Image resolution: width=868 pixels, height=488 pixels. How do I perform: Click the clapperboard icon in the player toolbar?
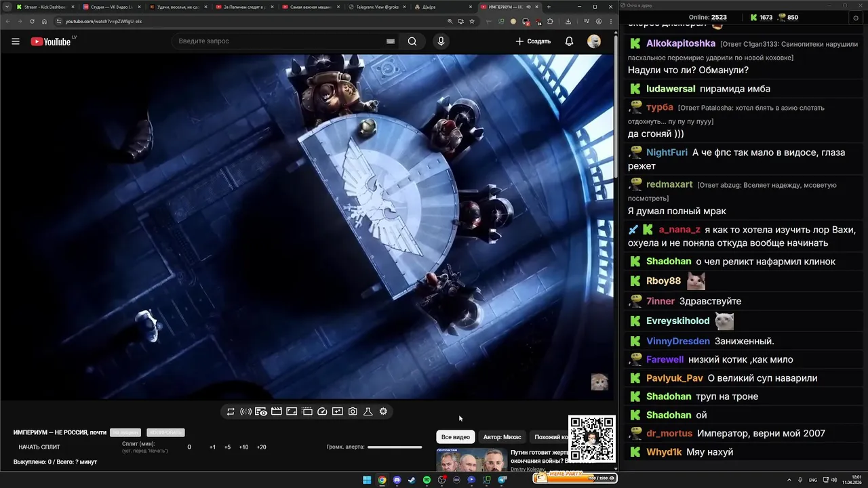(277, 411)
